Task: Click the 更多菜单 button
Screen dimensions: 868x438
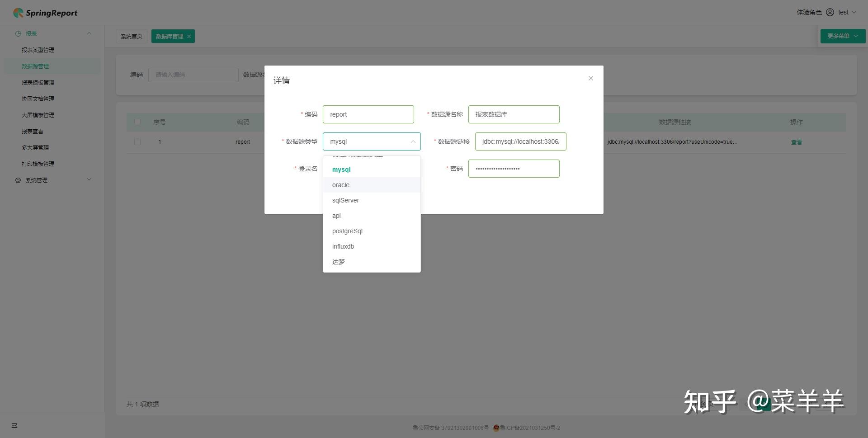Action: click(x=841, y=36)
